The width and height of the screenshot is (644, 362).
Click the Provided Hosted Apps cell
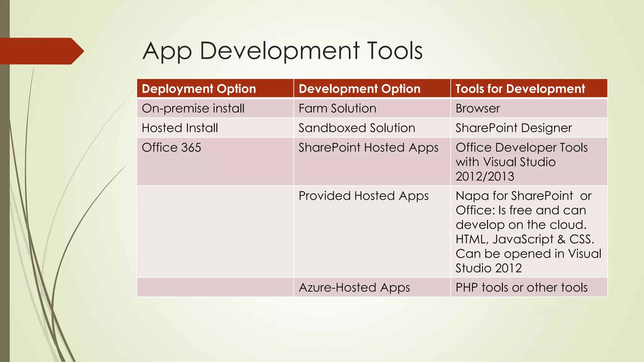point(364,196)
